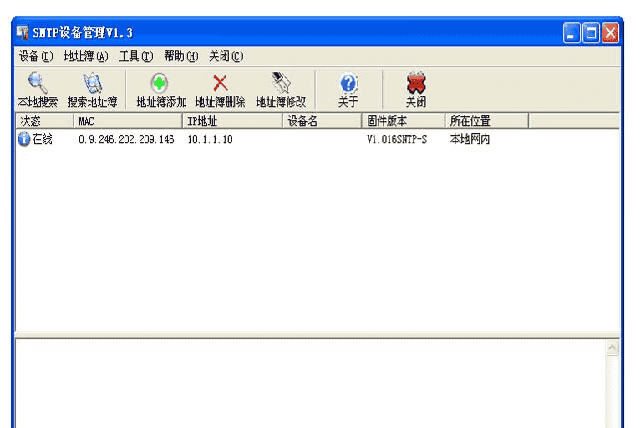The image size is (642, 428).
Task: Open the 工具(T) menu
Action: [x=135, y=56]
